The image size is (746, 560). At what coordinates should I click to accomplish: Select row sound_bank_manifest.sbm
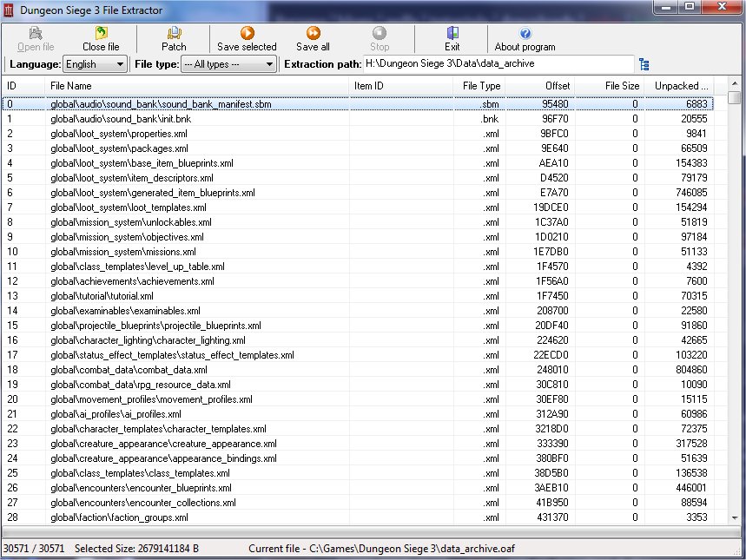[358, 104]
